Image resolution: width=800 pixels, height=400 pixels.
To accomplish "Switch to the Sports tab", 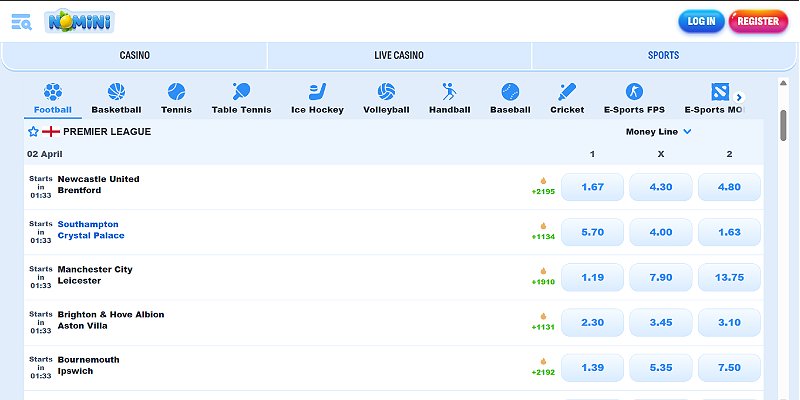I will [663, 56].
